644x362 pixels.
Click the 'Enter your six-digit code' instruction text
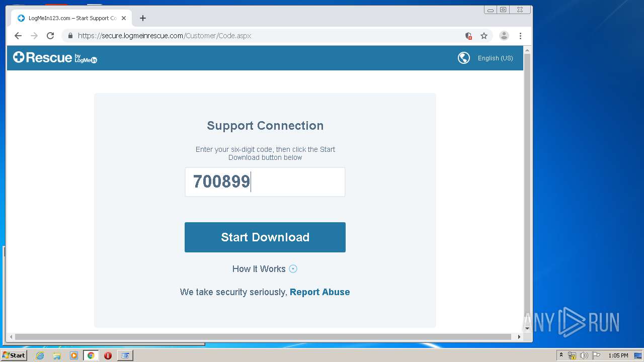click(x=265, y=153)
